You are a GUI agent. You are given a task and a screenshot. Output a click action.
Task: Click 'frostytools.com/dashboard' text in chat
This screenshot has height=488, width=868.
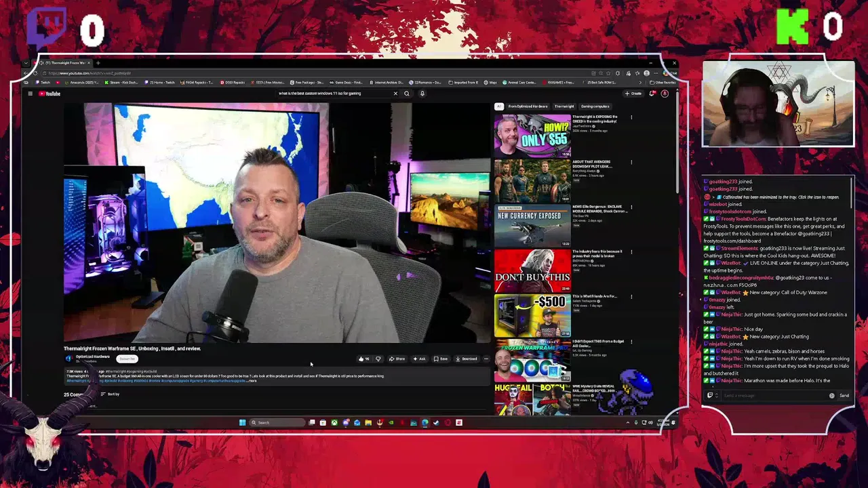[x=732, y=241]
